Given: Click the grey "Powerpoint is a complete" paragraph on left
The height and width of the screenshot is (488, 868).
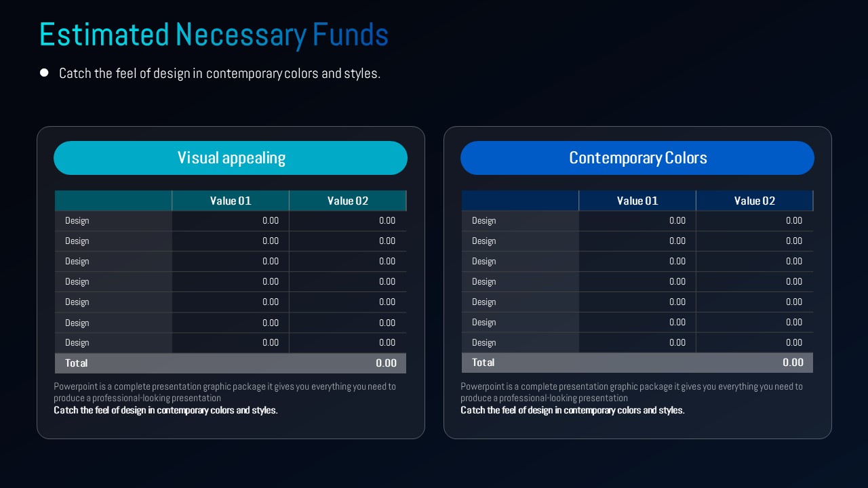Looking at the screenshot, I should coord(224,392).
